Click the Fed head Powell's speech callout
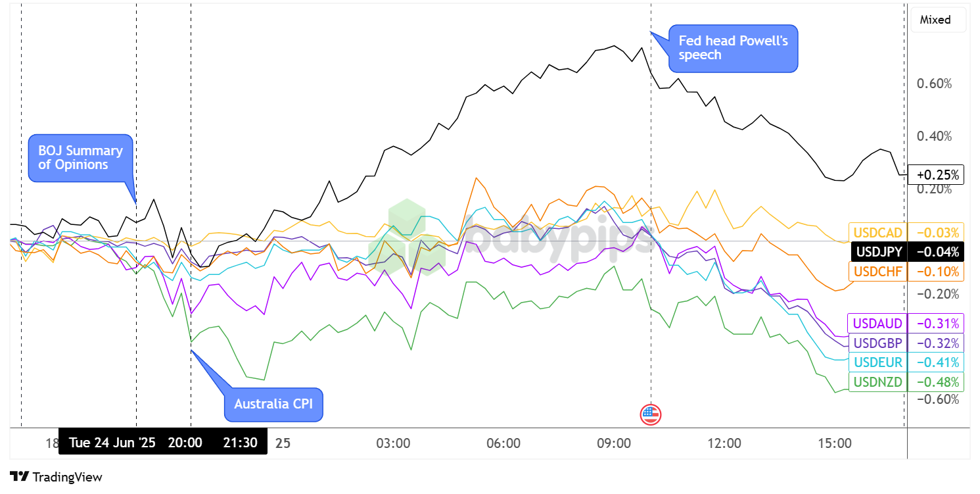 point(733,48)
